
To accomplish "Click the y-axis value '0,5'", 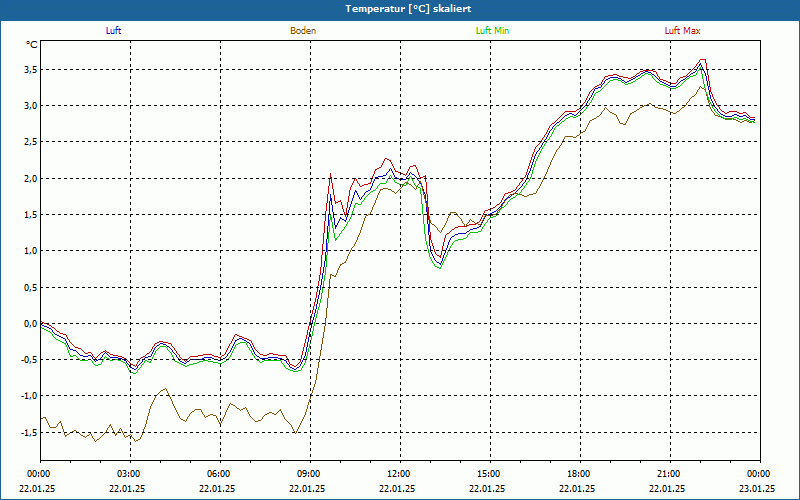I will (31, 287).
